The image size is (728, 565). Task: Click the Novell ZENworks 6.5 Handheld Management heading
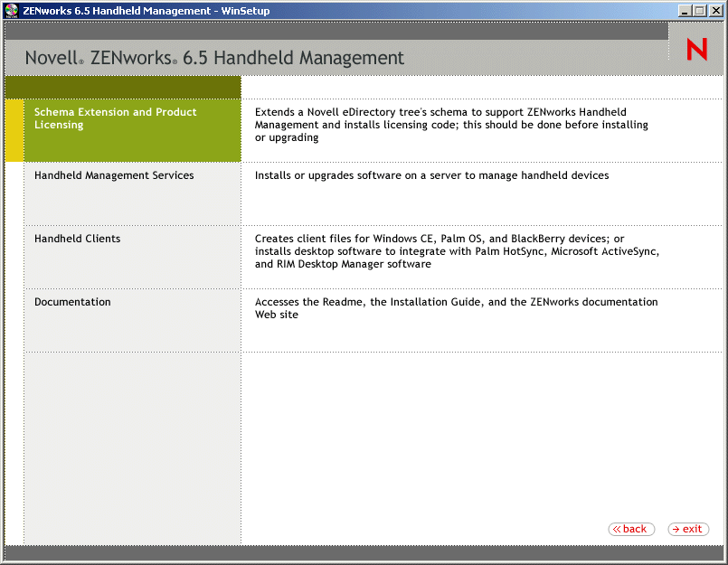click(217, 57)
